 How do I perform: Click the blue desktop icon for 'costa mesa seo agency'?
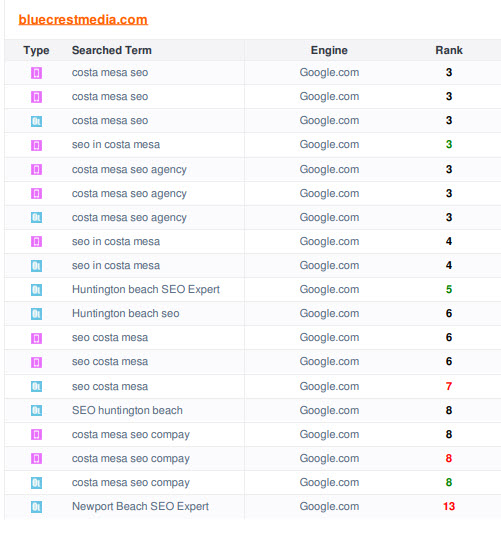[36, 218]
